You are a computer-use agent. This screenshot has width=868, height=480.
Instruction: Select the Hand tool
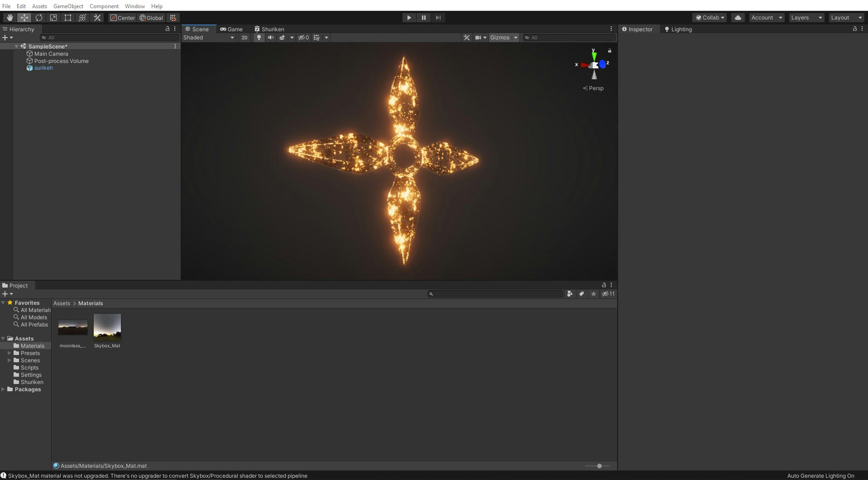pyautogui.click(x=10, y=18)
